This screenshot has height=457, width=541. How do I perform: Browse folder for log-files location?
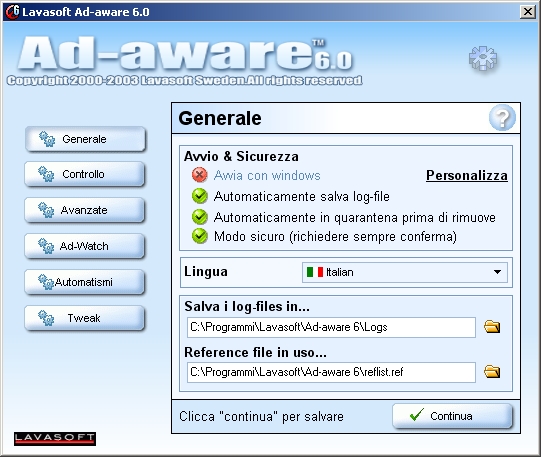click(492, 327)
